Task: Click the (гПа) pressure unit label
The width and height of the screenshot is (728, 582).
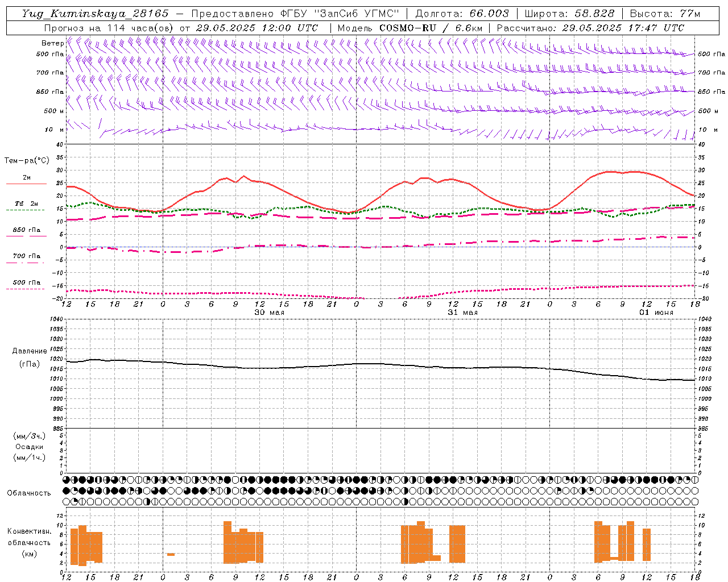Action: click(30, 364)
